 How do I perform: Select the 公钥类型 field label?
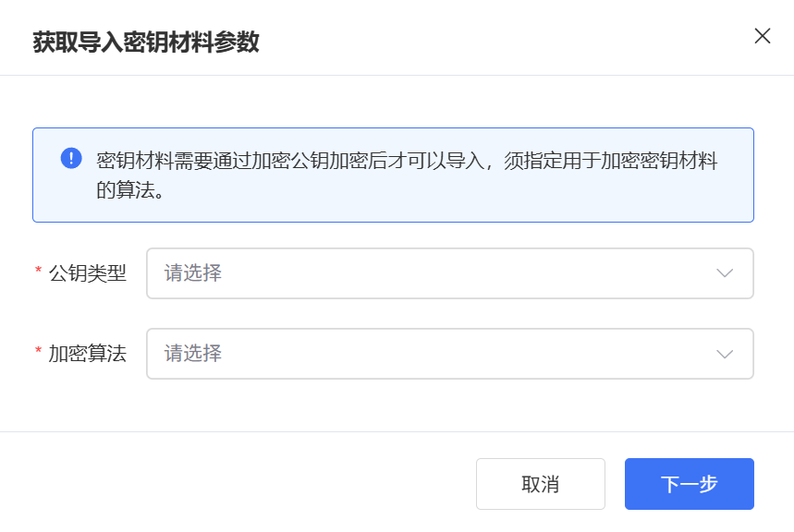(x=87, y=273)
